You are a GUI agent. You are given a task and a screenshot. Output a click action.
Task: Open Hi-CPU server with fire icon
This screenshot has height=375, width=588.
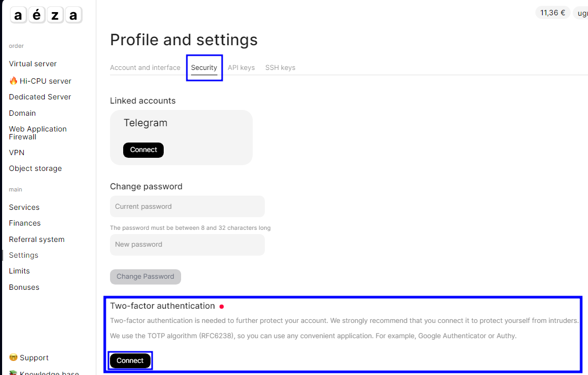coord(40,81)
